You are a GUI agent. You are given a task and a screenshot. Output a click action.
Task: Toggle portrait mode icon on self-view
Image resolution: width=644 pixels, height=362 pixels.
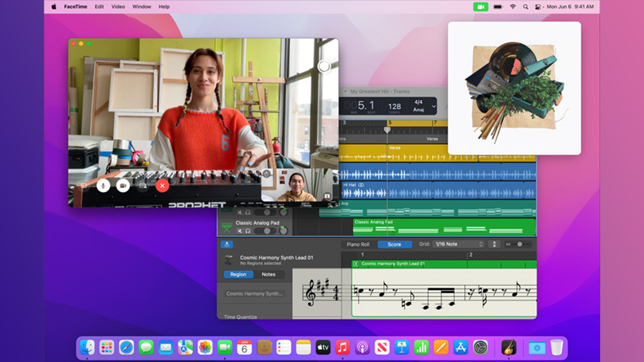coord(327,196)
